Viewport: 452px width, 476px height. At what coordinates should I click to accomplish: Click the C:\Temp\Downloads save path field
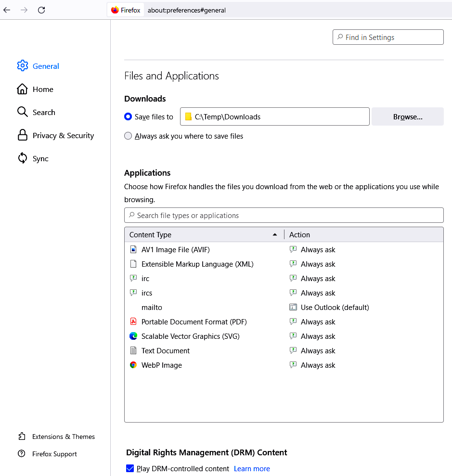coord(274,116)
